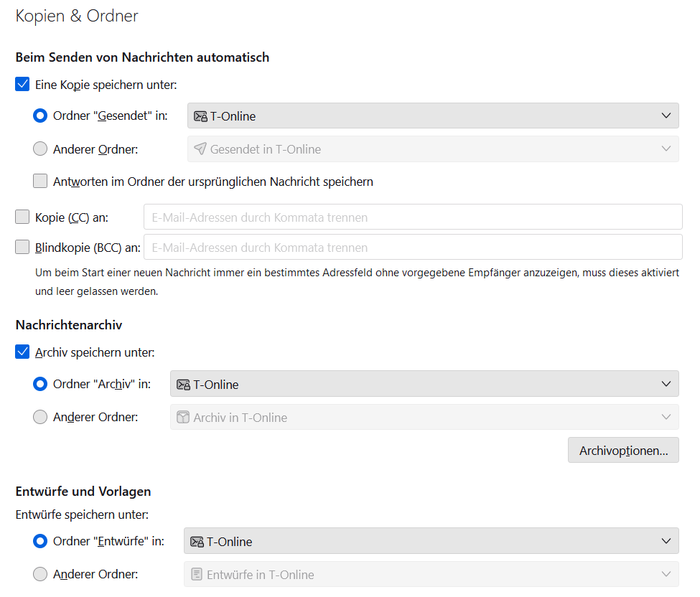Click the archive box icon beside Archiv in T-Online
This screenshot has height=597, width=700.
pos(183,418)
